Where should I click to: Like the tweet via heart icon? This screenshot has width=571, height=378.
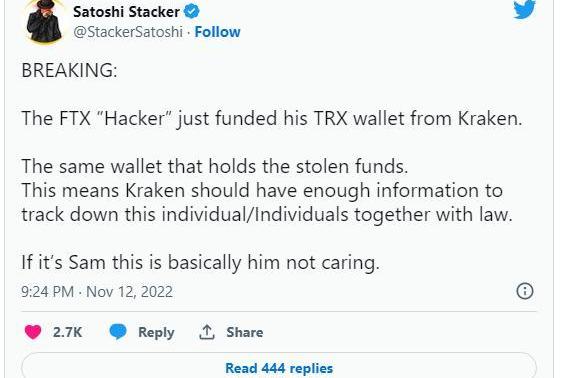[33, 332]
